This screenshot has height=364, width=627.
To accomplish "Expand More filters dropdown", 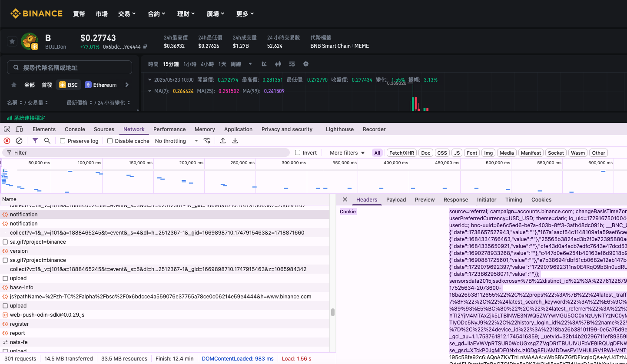I will click(347, 153).
